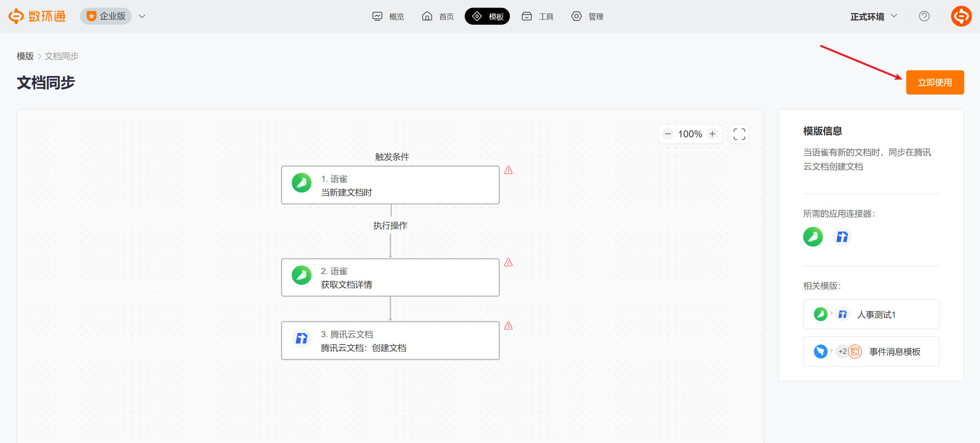This screenshot has height=443, width=980.
Task: Click the 语雀 connector under 所需的应用连接器
Action: tap(813, 237)
